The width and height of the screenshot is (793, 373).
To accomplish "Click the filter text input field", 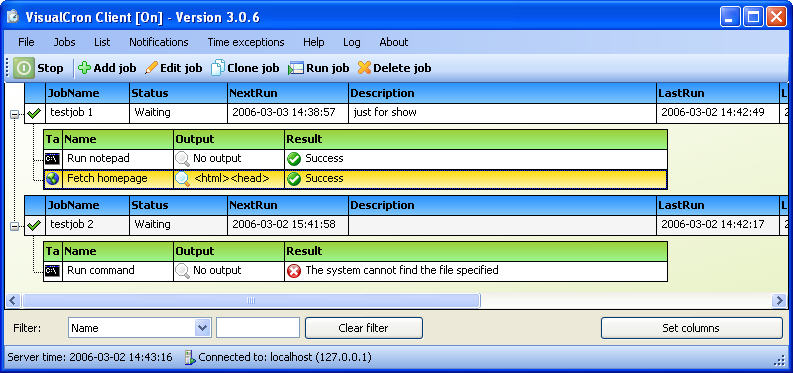I will point(258,328).
